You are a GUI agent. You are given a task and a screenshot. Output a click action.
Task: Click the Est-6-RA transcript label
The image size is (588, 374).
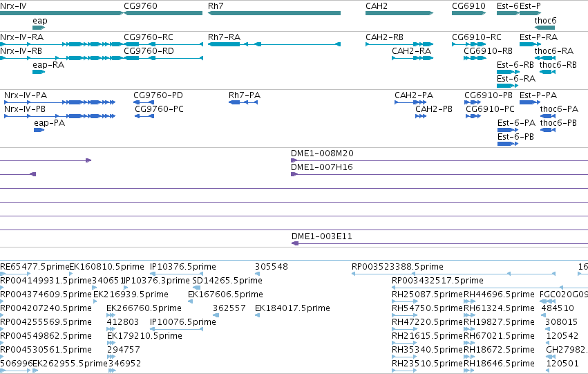[516, 79]
